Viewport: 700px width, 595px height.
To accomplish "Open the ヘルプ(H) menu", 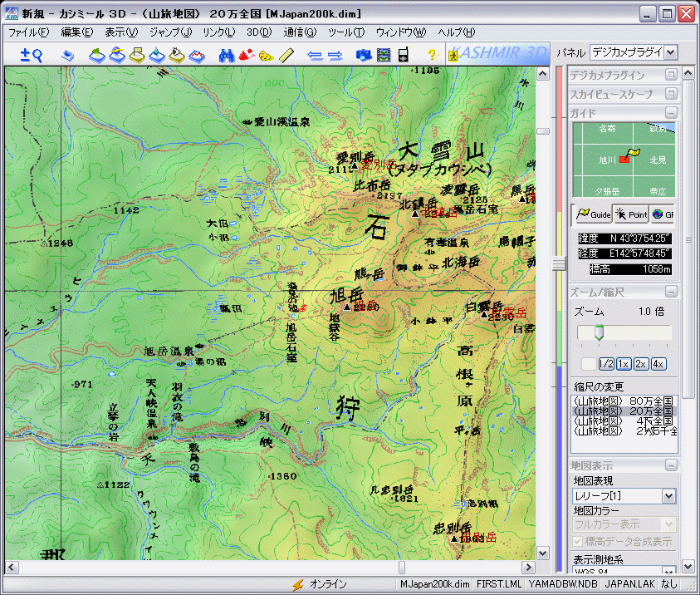I will click(x=456, y=32).
